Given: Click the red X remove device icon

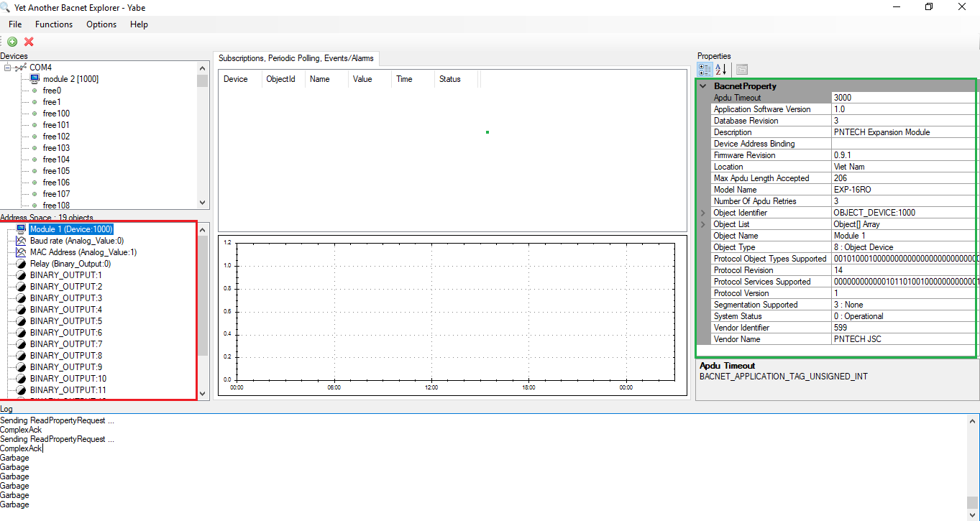Looking at the screenshot, I should [29, 42].
